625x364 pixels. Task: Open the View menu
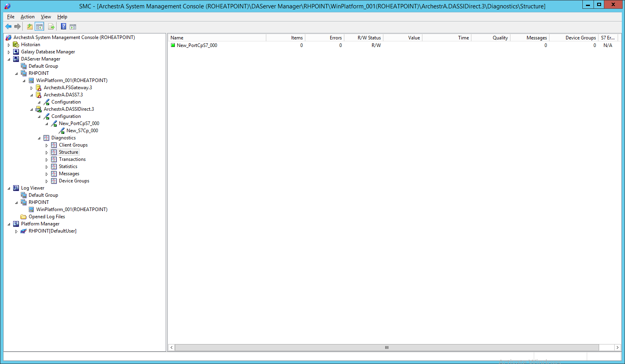tap(46, 17)
